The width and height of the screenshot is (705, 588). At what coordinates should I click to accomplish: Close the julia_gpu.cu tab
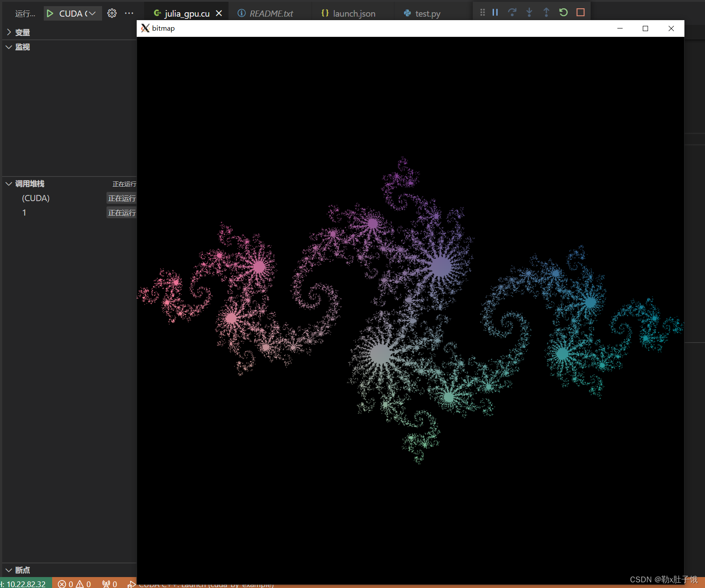(x=219, y=14)
